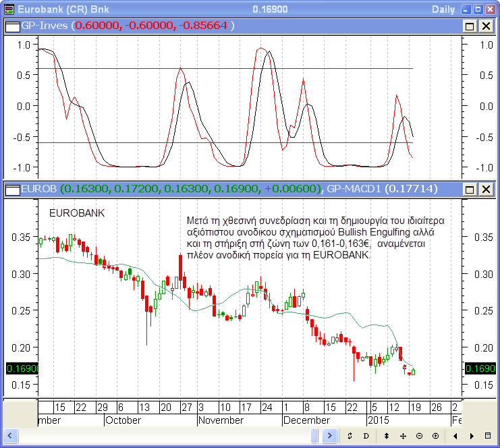The height and width of the screenshot is (448, 500).
Task: Close the GP-Inves indicator panel
Action: tap(486, 26)
